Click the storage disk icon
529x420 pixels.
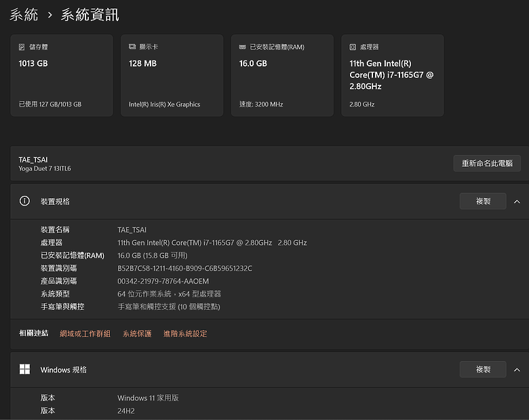coord(22,47)
